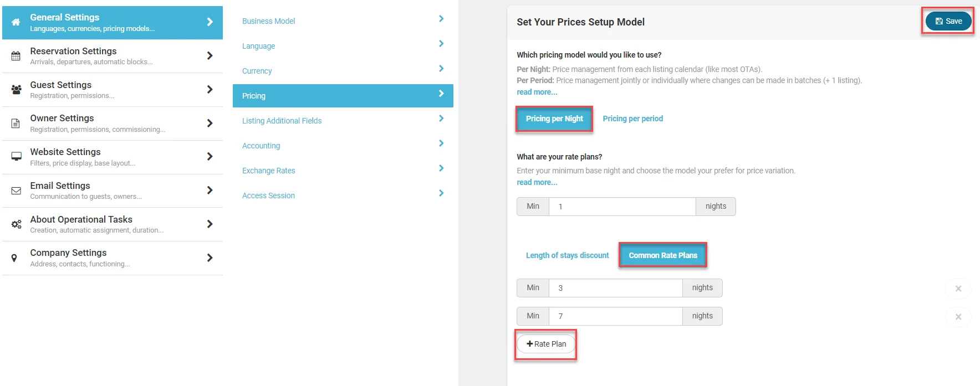This screenshot has height=386, width=980.
Task: Click the monitor icon beside Website Settings
Action: [16, 157]
